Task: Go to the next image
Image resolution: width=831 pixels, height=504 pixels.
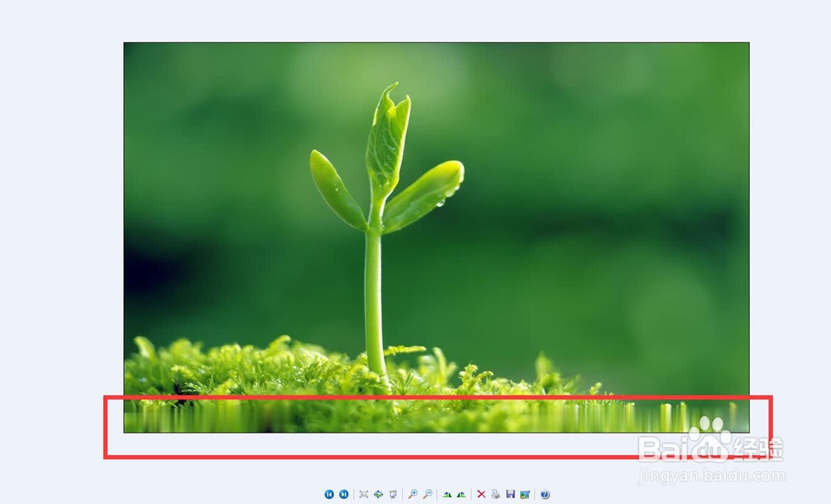Action: 344,493
